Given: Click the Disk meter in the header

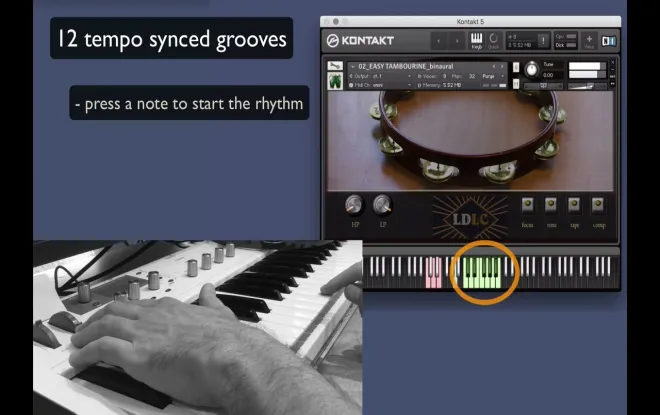Looking at the screenshot, I should click(565, 45).
